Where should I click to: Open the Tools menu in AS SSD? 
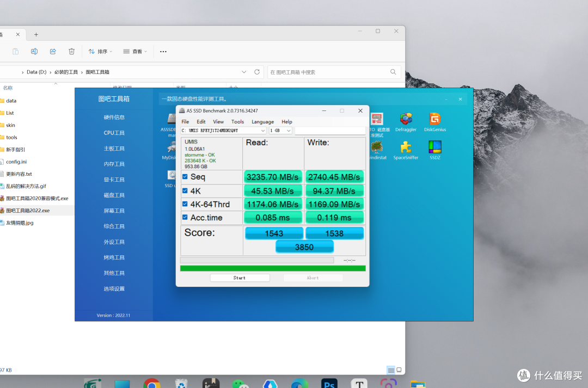click(237, 122)
